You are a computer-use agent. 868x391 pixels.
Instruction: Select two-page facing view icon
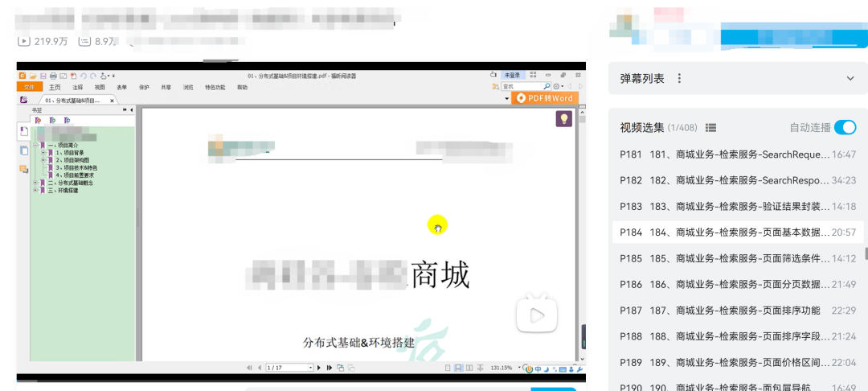pos(469,368)
